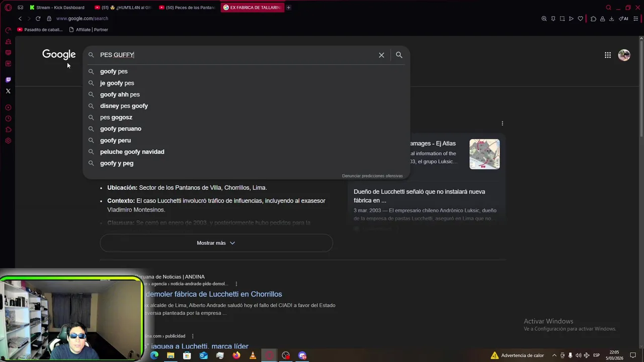Viewport: 644px width, 362px height.
Task: Focus the PES GUFFY search field
Action: [x=236, y=55]
